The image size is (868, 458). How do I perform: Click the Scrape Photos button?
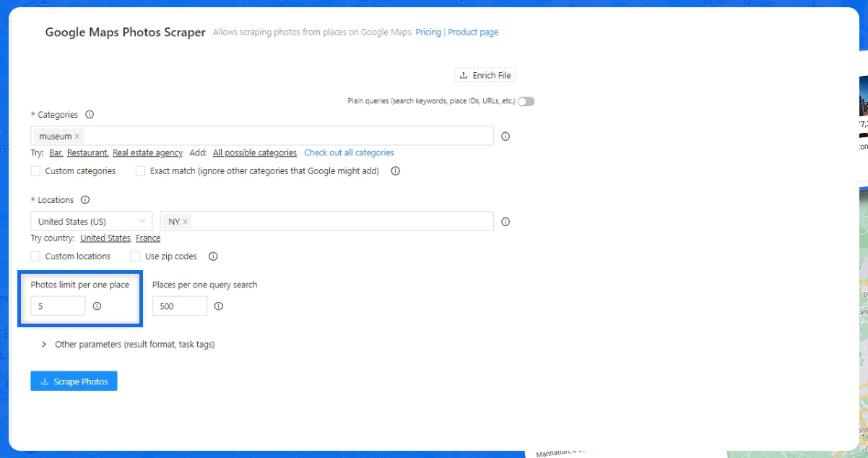[74, 381]
